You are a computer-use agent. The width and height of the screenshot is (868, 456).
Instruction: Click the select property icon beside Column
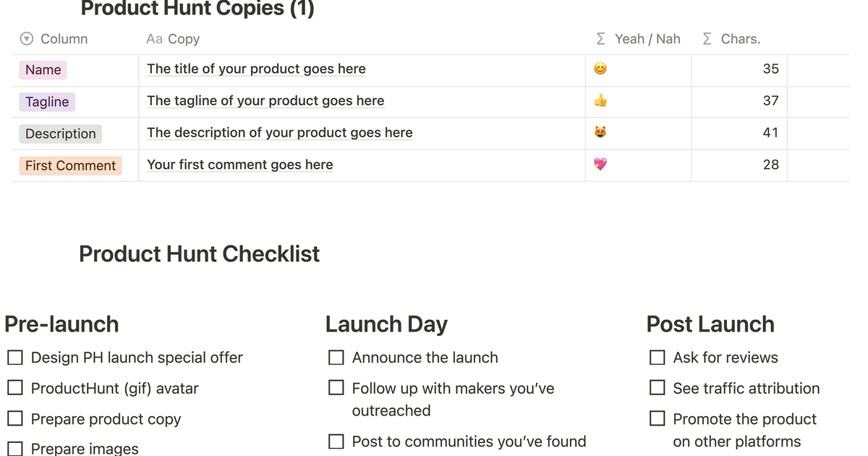(27, 38)
